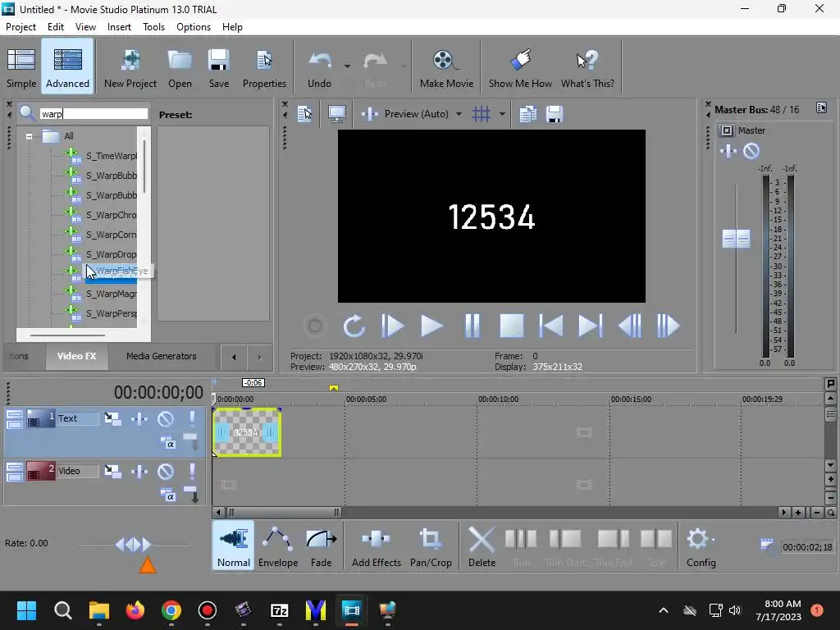Solo the Video track

click(192, 471)
